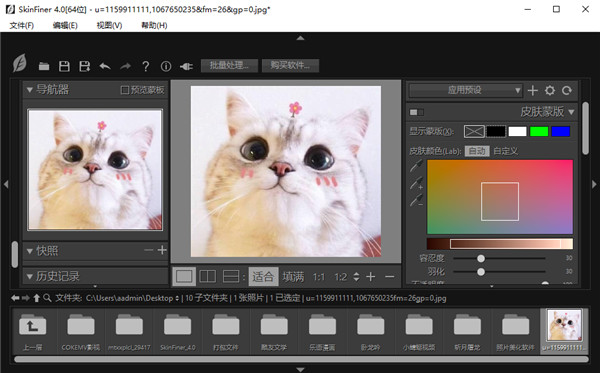Add a snapshot with plus icon
The width and height of the screenshot is (600, 373).
pyautogui.click(x=162, y=250)
